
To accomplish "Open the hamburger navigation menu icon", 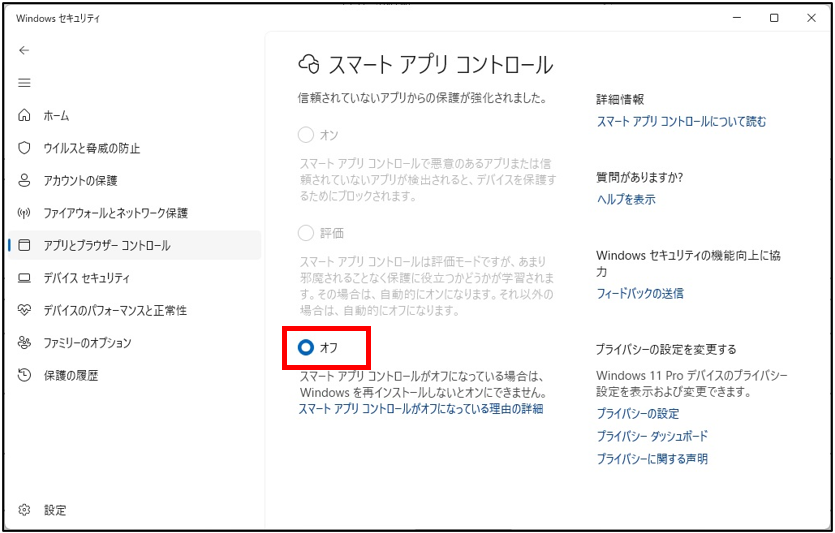I will point(24,83).
